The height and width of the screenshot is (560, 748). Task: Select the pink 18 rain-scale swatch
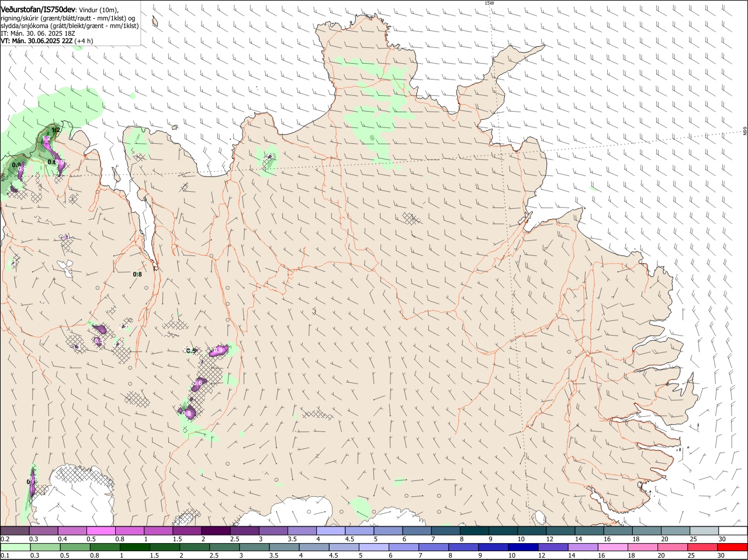pos(642,547)
